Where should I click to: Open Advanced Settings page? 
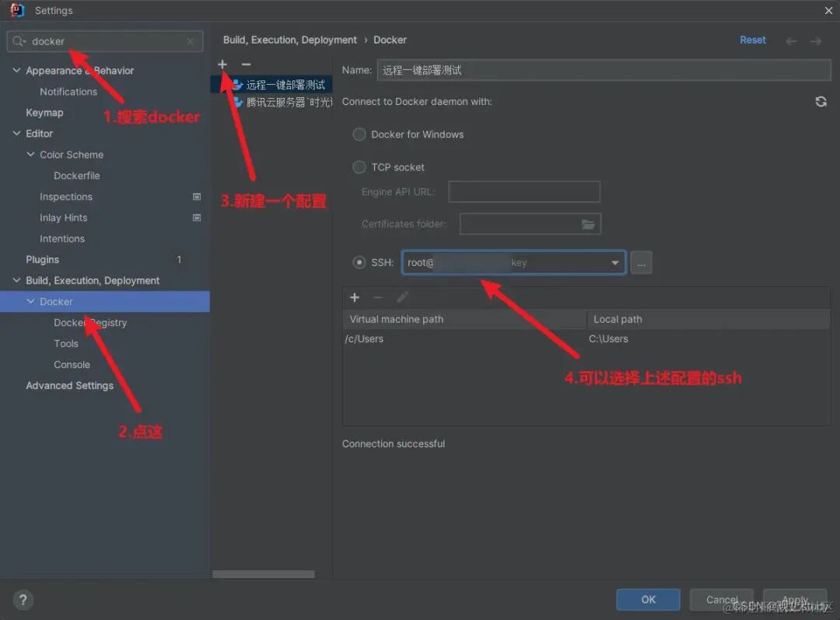point(70,385)
